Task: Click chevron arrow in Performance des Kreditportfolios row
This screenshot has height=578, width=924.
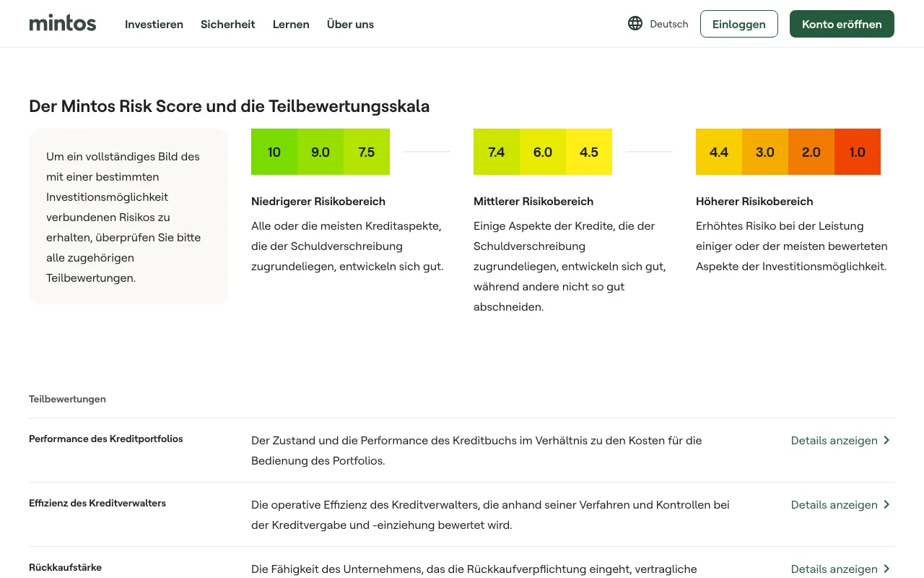Action: [886, 440]
